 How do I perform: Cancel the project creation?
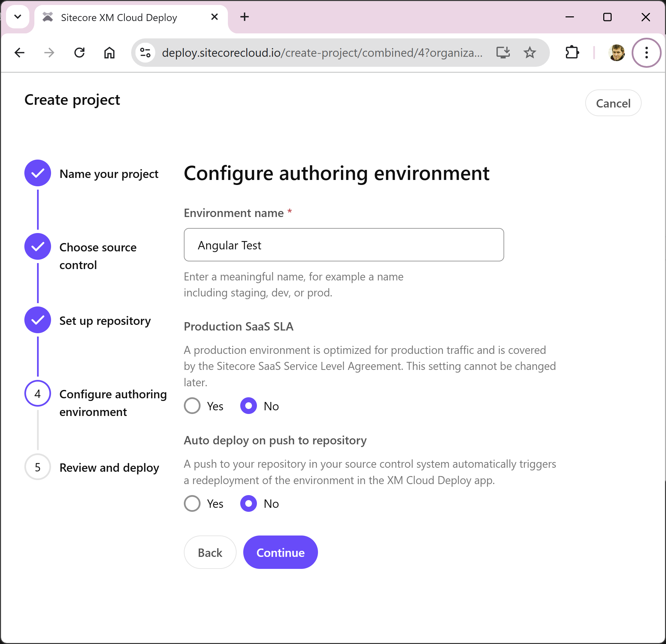pos(613,103)
